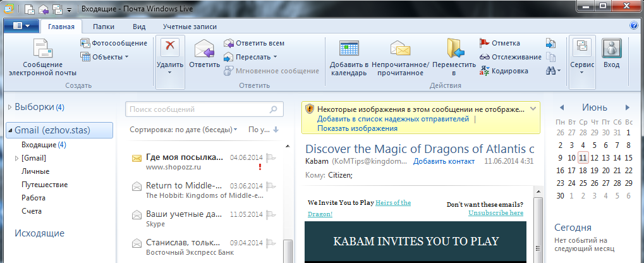Select the Skype email Ваши учетные да
The image size is (644, 263).
204,219
